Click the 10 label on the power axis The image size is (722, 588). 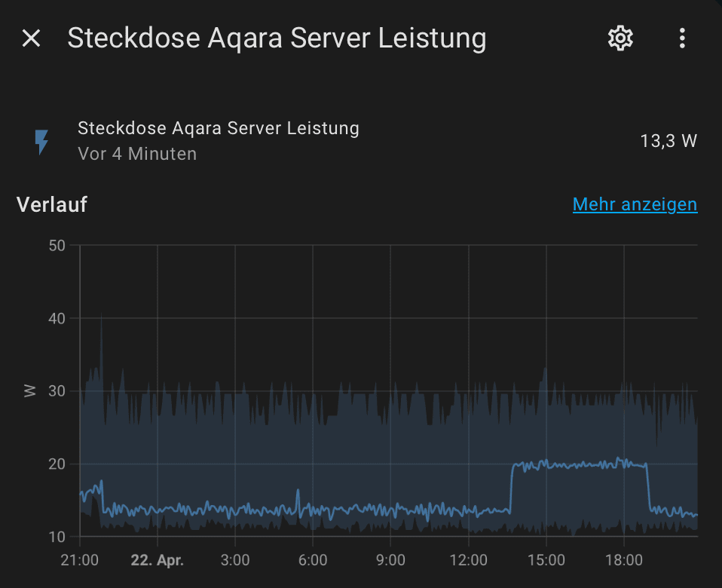[x=57, y=537]
